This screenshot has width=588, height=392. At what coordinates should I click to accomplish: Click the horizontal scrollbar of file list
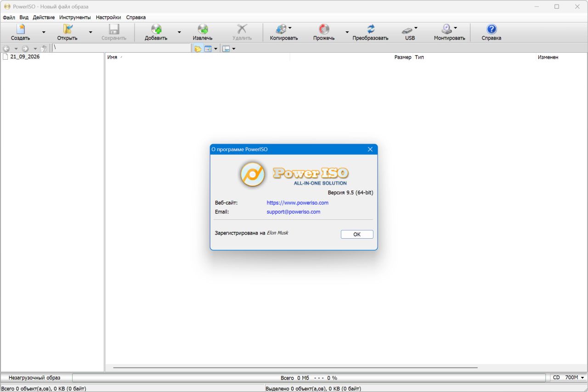tap(295, 368)
